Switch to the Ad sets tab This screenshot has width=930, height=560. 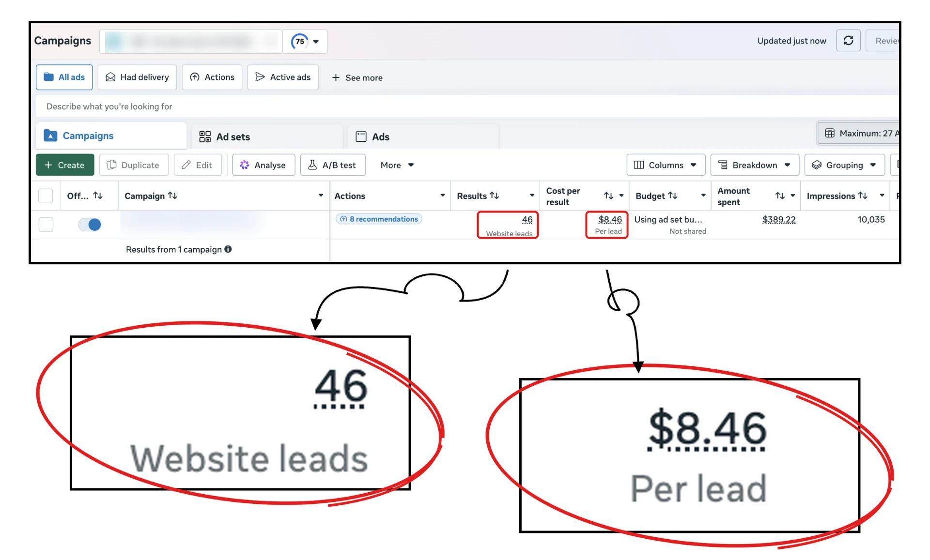(x=267, y=137)
